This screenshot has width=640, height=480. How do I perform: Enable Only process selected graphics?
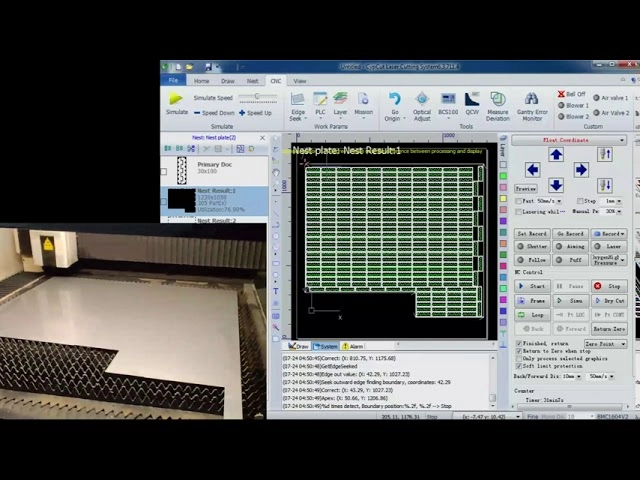(519, 359)
